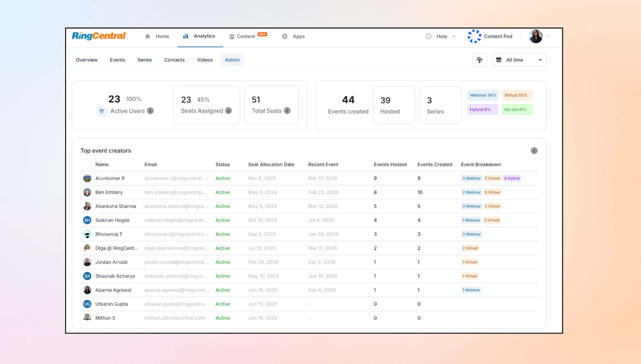Switch to the Contacts tab
Screen dimensions: 641x364
pos(174,60)
